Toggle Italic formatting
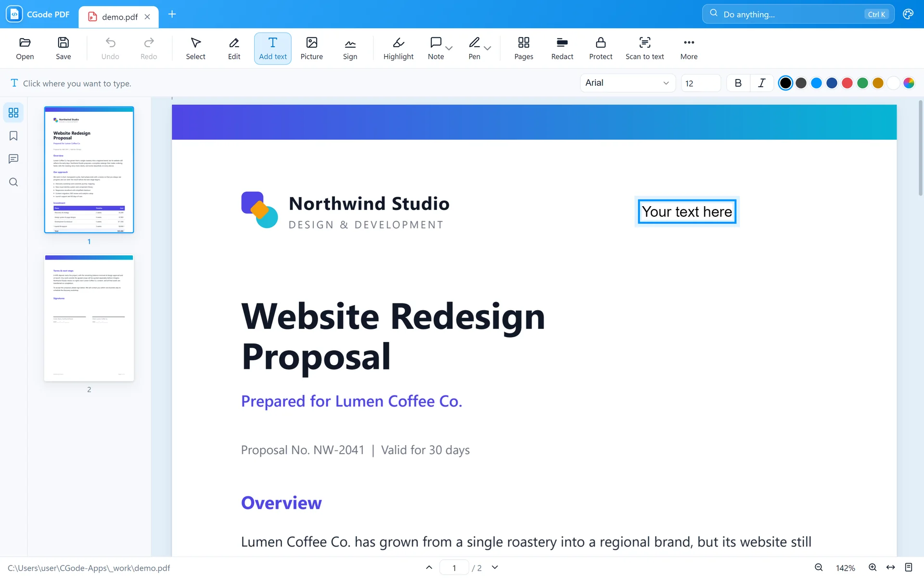Viewport: 924px width, 578px height. (761, 83)
